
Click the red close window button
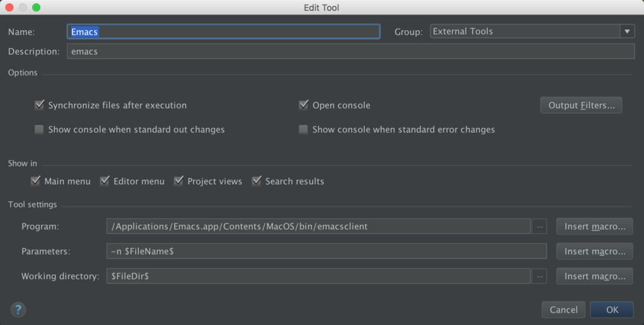(9, 8)
